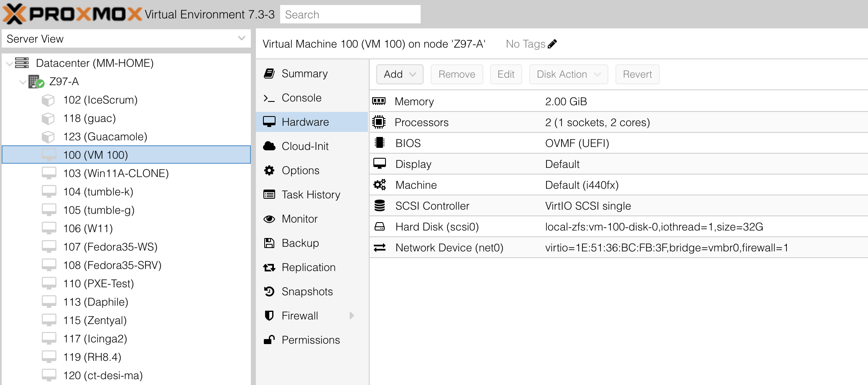Viewport: 868px width, 385px height.
Task: Click the SCSI Controller database icon
Action: pyautogui.click(x=380, y=205)
